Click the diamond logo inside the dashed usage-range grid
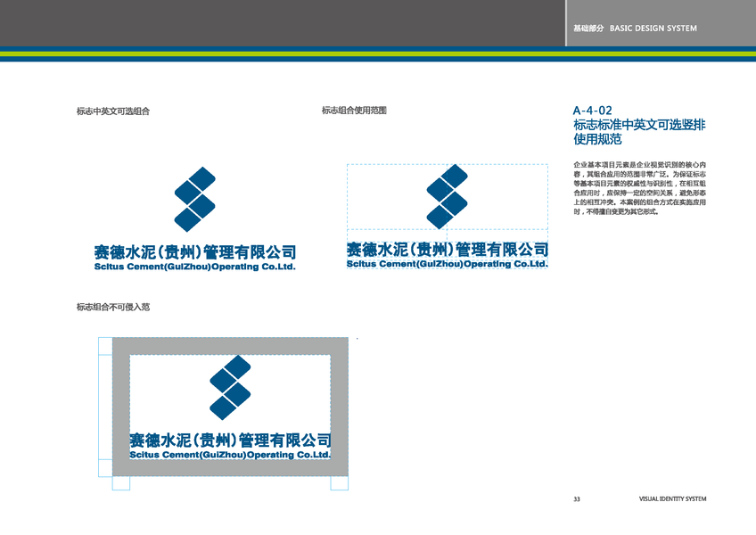This screenshot has height=535, width=756. click(447, 196)
